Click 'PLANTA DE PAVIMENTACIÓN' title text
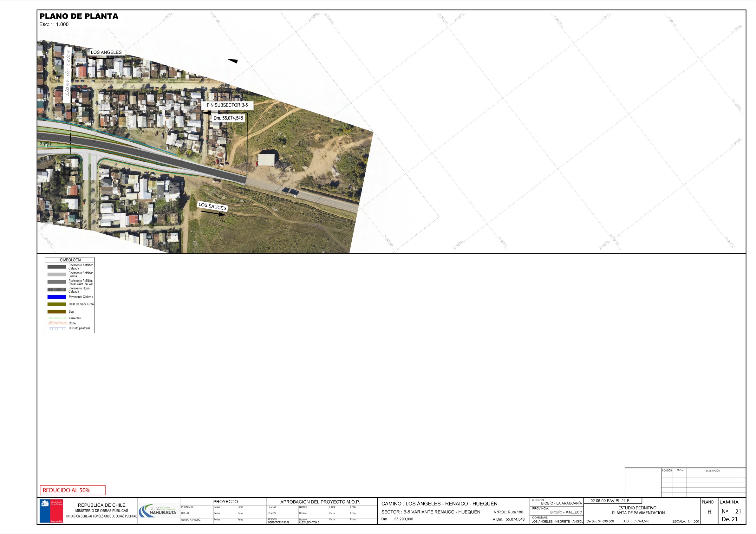This screenshot has height=534, width=756. (x=638, y=513)
